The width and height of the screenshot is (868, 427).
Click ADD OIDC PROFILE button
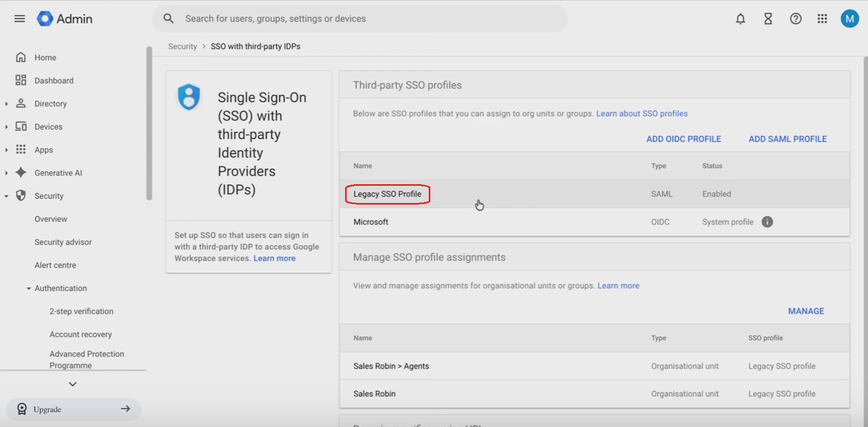683,139
